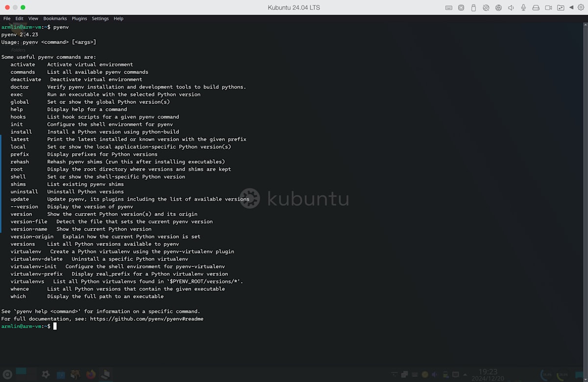Click the shared folder icon in VM toolbar

point(561,8)
